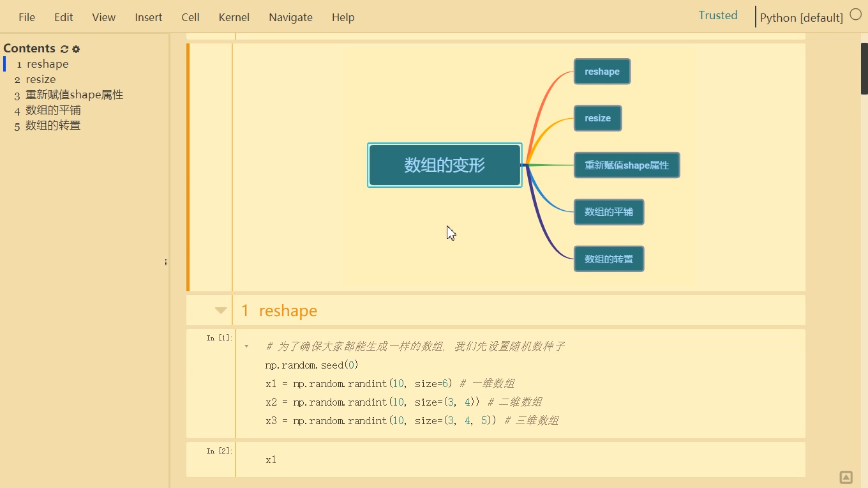Click the x2 = np.random.randint line

click(x=404, y=402)
